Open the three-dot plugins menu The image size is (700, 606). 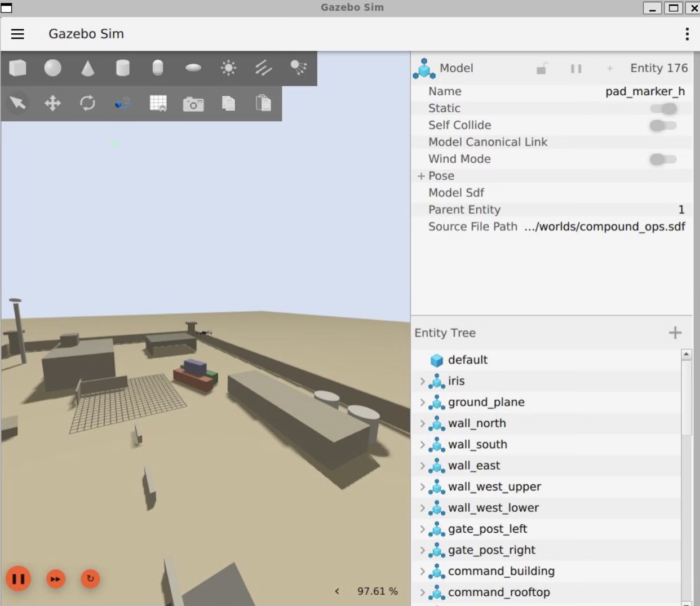pos(687,34)
